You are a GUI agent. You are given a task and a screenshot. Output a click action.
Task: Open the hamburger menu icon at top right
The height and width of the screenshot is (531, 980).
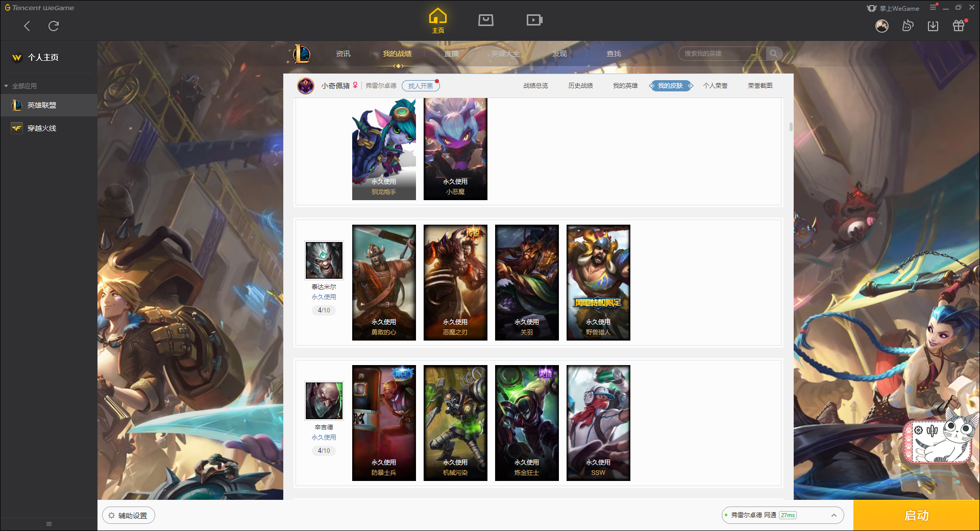(933, 7)
